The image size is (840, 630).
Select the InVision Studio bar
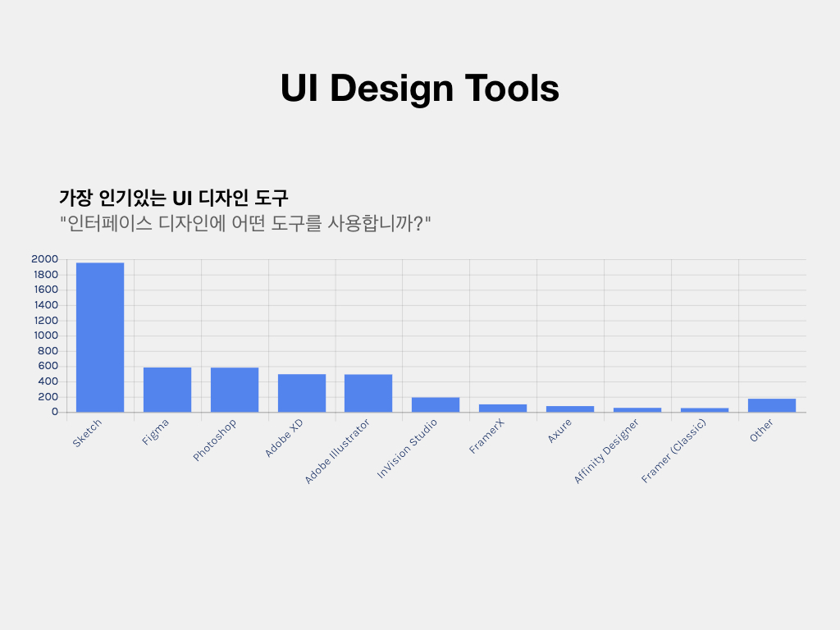[436, 404]
